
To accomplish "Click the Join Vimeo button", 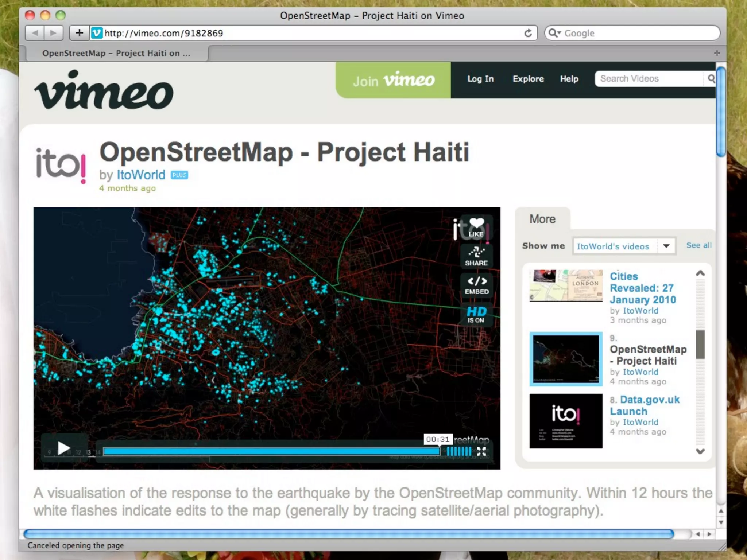I will pyautogui.click(x=393, y=80).
